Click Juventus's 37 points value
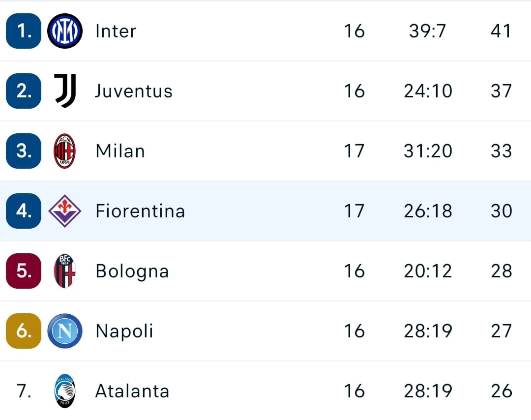Screen dimensions: 531x420 (501, 91)
